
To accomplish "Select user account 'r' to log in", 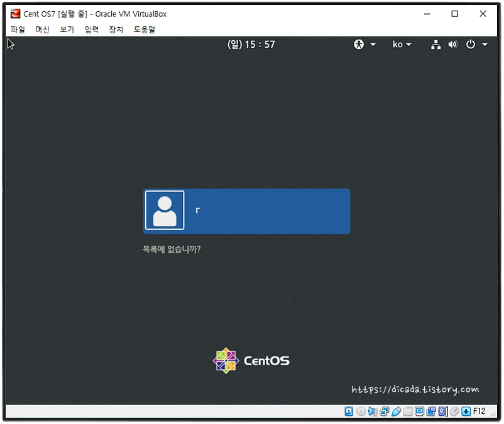I will pyautogui.click(x=246, y=211).
